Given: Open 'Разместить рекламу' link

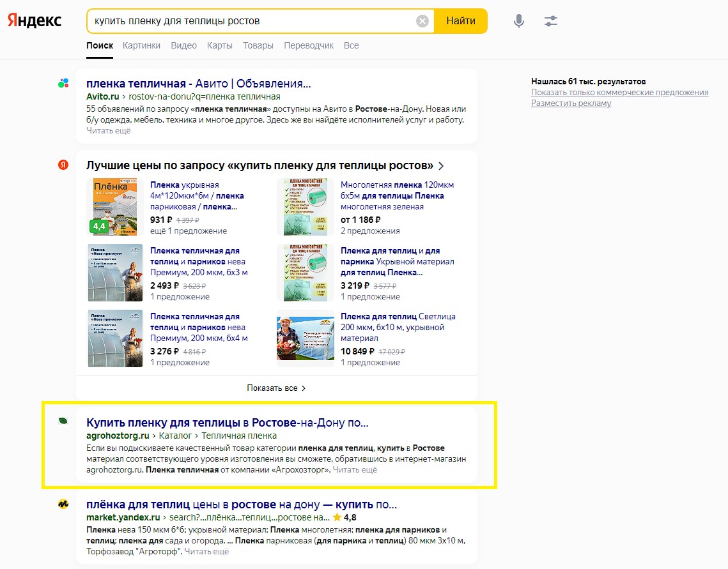Looking at the screenshot, I should [x=571, y=103].
